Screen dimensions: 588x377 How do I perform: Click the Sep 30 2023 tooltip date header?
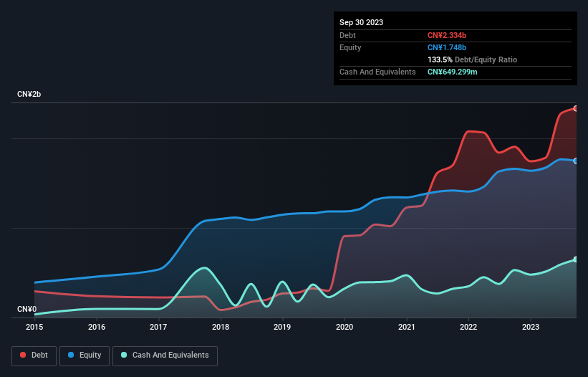click(361, 22)
